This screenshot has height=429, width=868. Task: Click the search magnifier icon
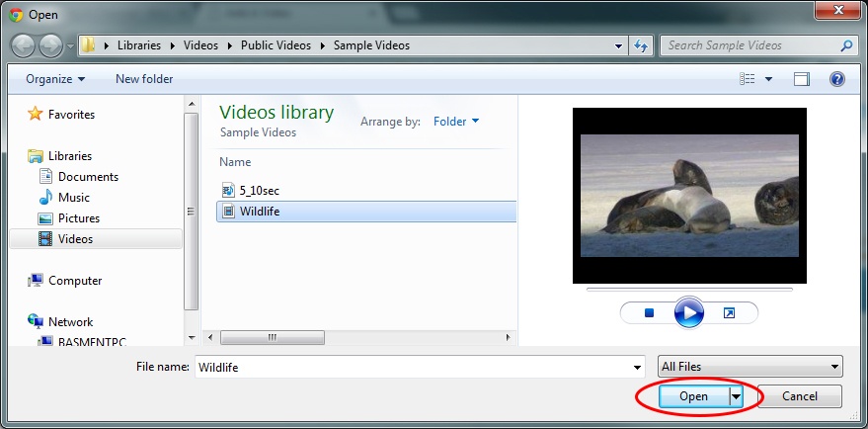[846, 45]
